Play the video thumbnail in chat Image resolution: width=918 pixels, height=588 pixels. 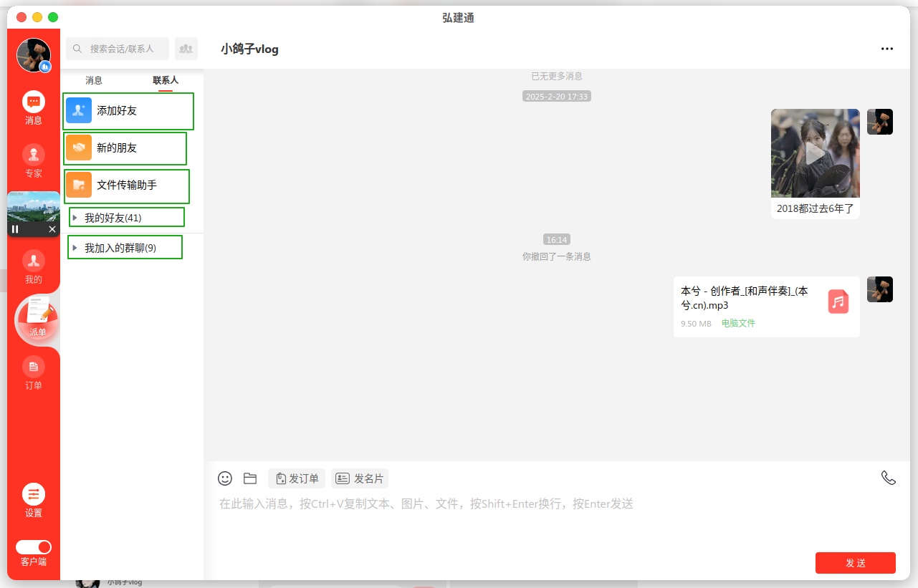pyautogui.click(x=815, y=153)
